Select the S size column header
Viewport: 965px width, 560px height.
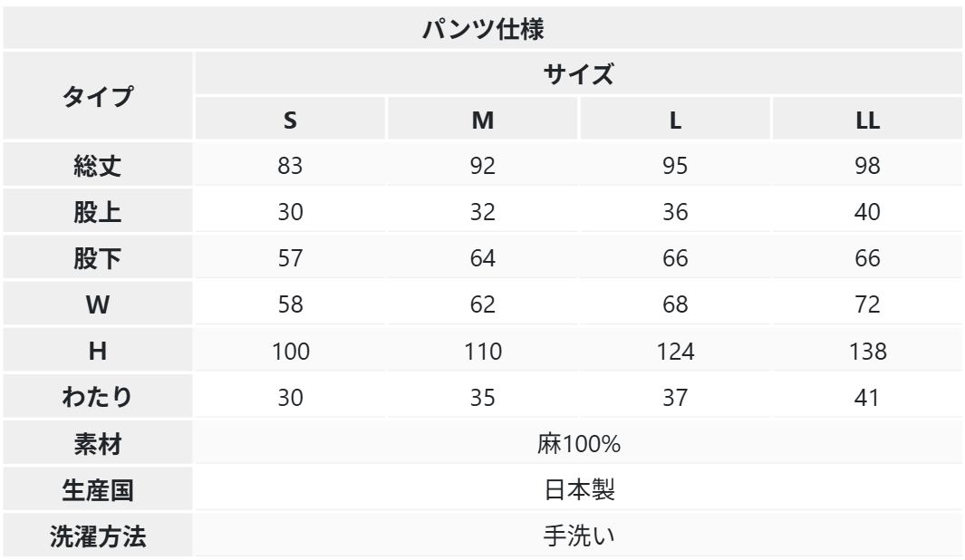(x=290, y=121)
